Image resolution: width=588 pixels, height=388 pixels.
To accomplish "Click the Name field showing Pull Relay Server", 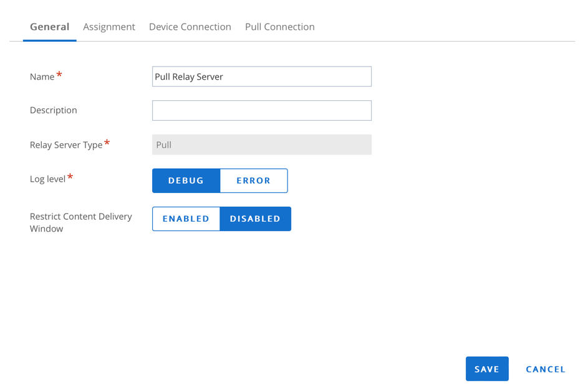I will tap(261, 76).
